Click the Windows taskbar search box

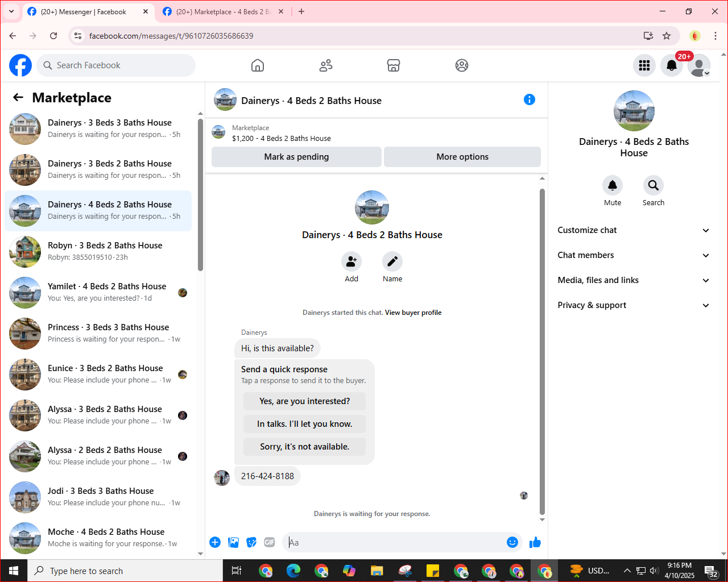pyautogui.click(x=125, y=571)
